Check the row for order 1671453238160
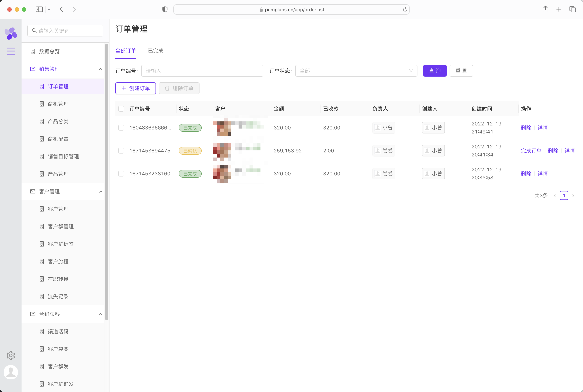 tap(121, 174)
